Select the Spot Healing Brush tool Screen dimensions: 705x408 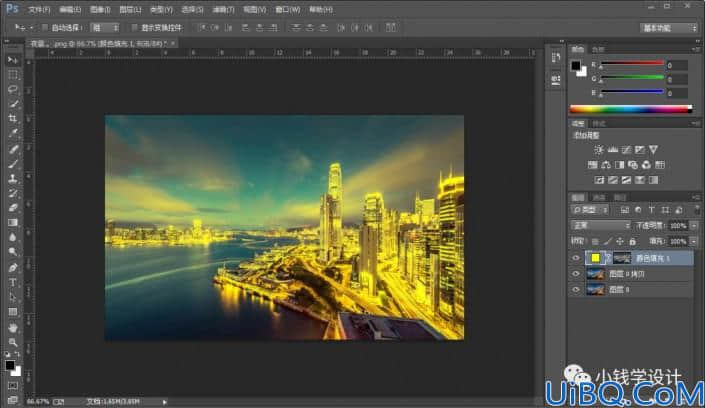[13, 149]
